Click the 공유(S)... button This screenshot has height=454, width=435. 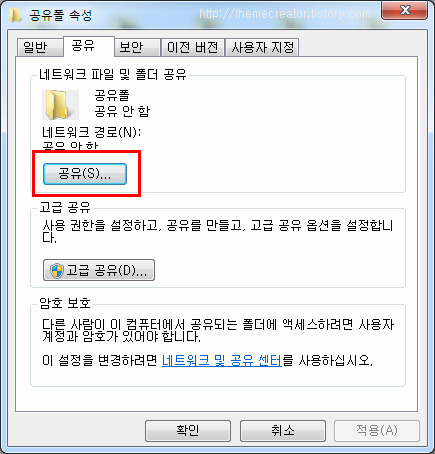[85, 174]
